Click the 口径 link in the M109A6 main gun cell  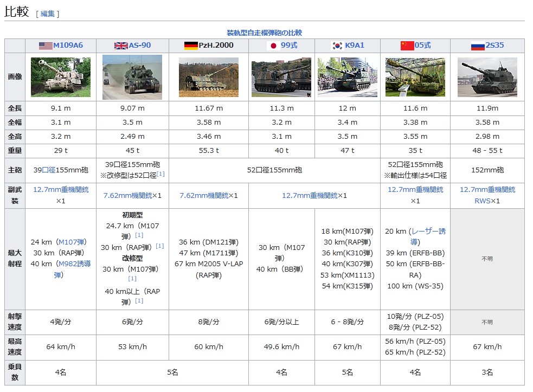pyautogui.click(x=49, y=170)
